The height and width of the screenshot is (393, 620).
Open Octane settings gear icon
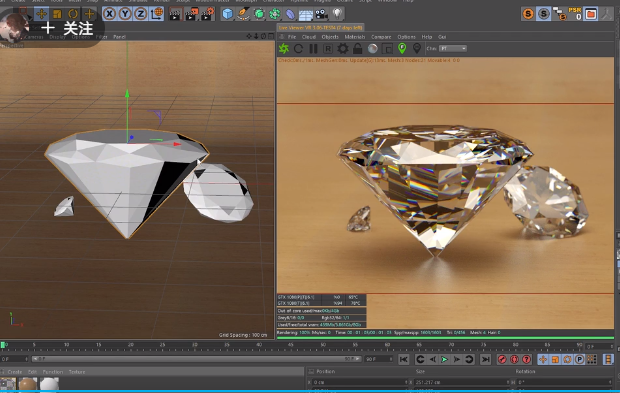[x=343, y=49]
